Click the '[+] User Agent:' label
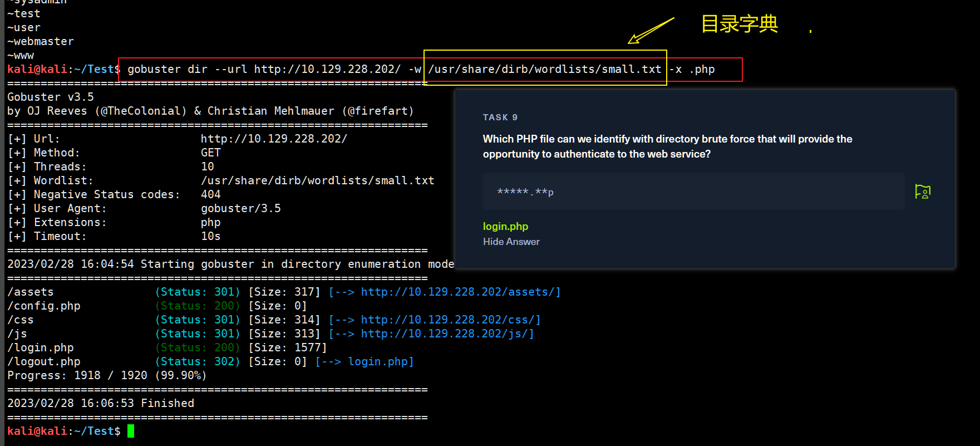The width and height of the screenshot is (980, 446). [57, 208]
